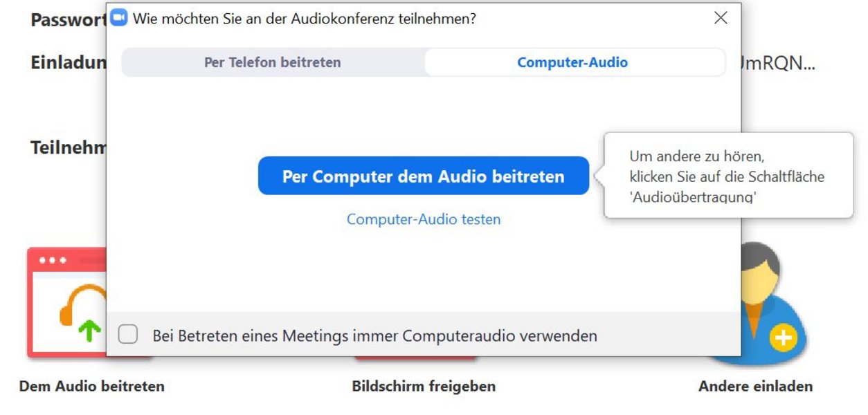Click the truncated invitation link text
Viewport: 868px width, 415px height.
(778, 63)
